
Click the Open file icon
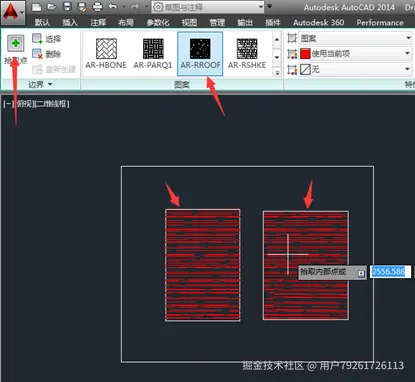(51, 7)
